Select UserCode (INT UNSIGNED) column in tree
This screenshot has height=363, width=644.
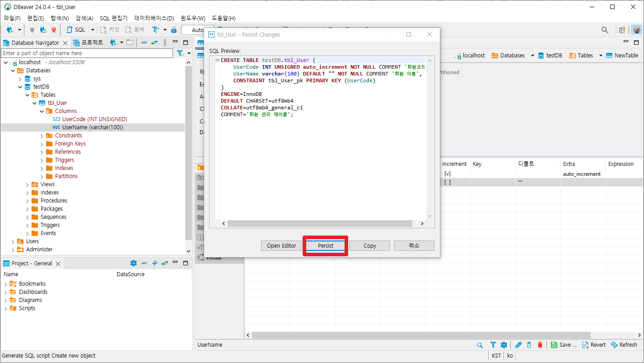(94, 119)
